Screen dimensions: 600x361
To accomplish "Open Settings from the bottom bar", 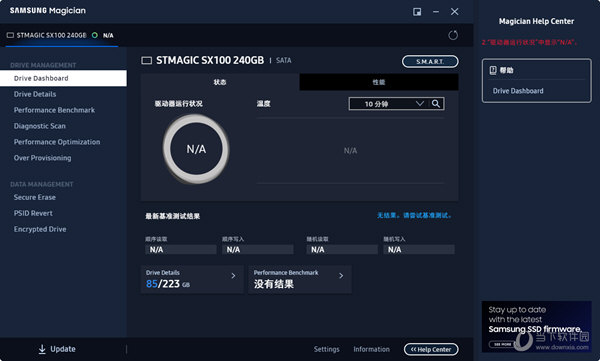I will click(x=326, y=349).
